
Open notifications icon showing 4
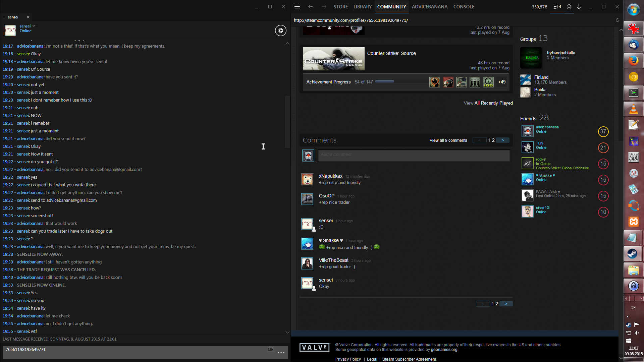(557, 7)
